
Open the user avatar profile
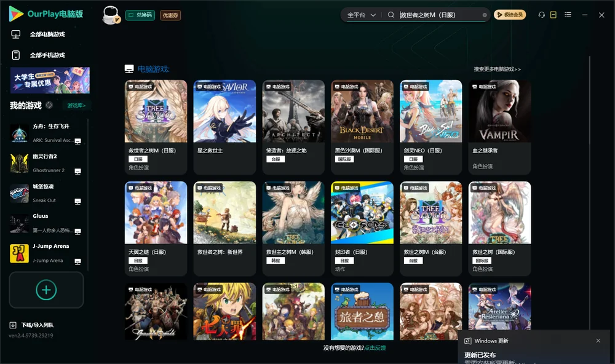111,15
